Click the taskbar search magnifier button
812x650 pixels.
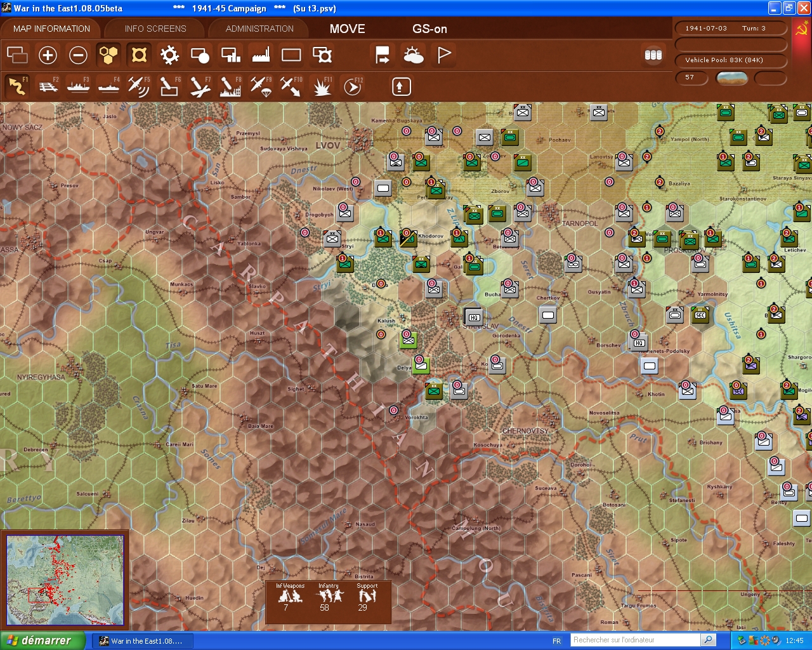[x=709, y=640]
